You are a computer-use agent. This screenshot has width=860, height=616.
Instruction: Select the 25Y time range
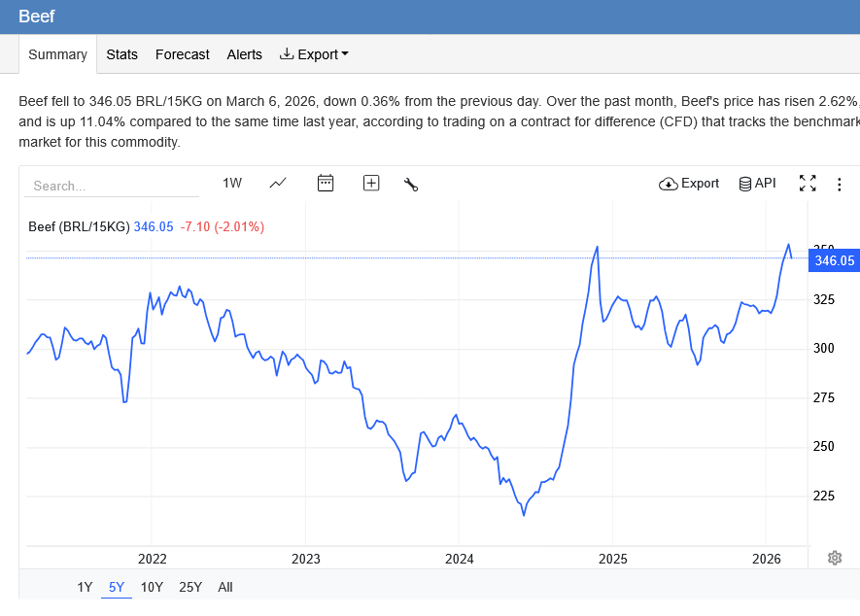[190, 587]
